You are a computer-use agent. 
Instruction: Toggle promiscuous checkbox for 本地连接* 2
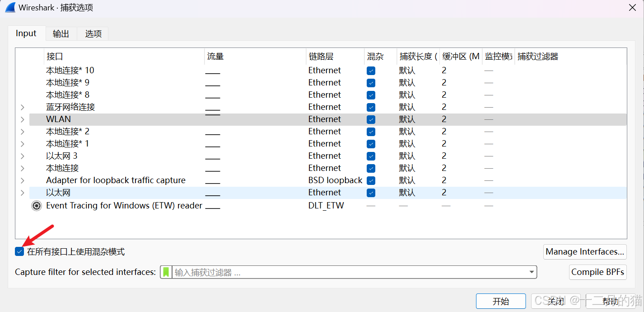pos(371,132)
